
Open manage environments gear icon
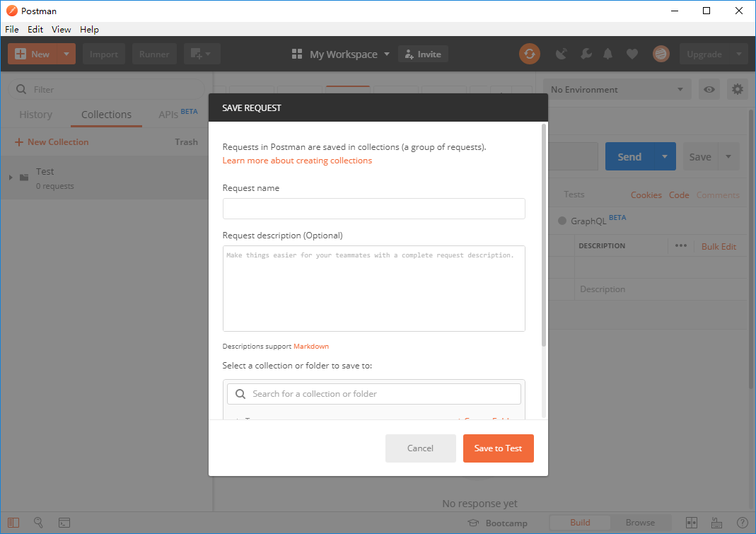tap(738, 89)
